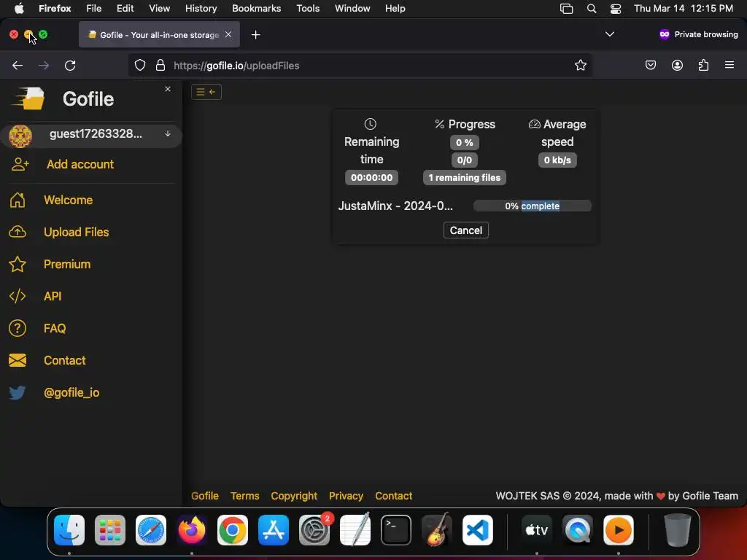Open the Window menu
The height and width of the screenshot is (560, 747).
[x=352, y=9]
